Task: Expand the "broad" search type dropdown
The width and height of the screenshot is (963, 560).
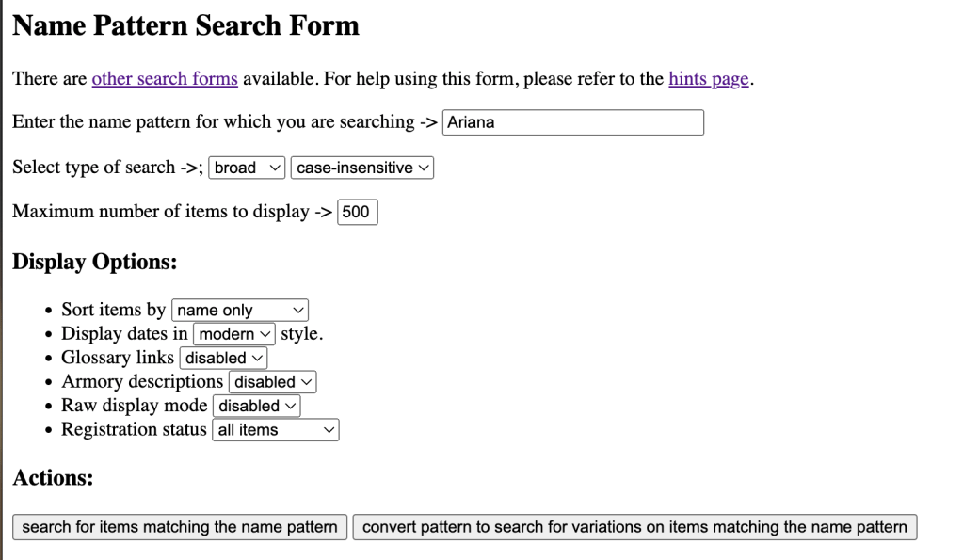Action: tap(247, 168)
